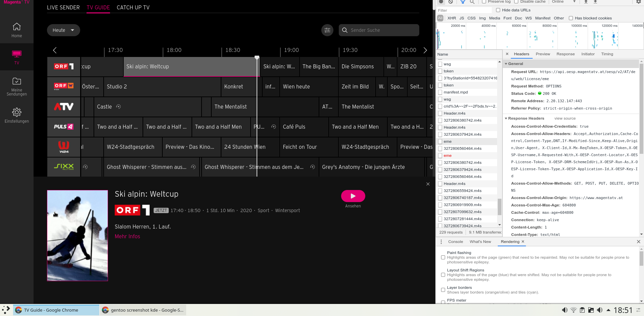Click the Mehr Infos link

[127, 236]
